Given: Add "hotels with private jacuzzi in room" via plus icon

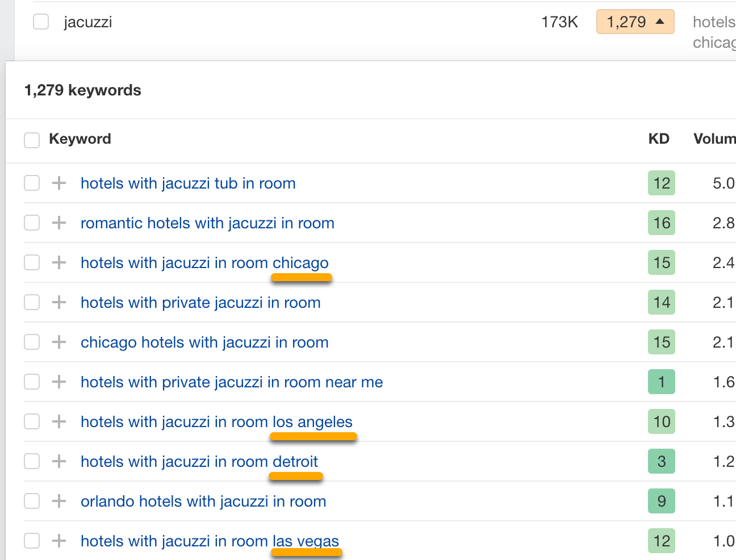Looking at the screenshot, I should (58, 302).
